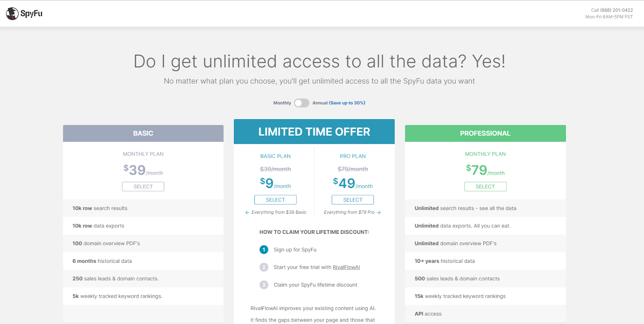
Task: Select the Basic $39 monthly plan
Action: point(143,187)
